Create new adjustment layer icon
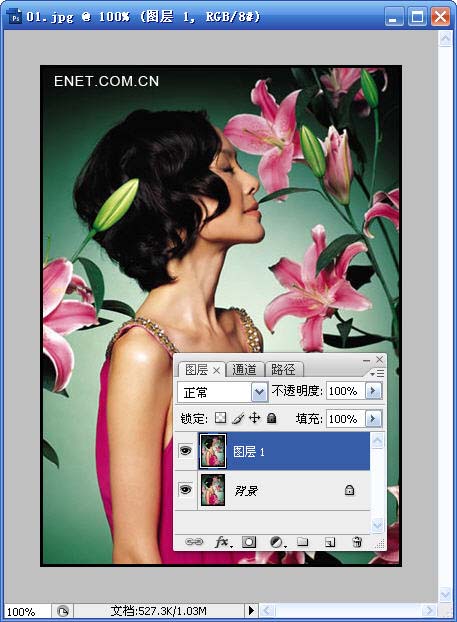This screenshot has height=622, width=457. coord(277,542)
